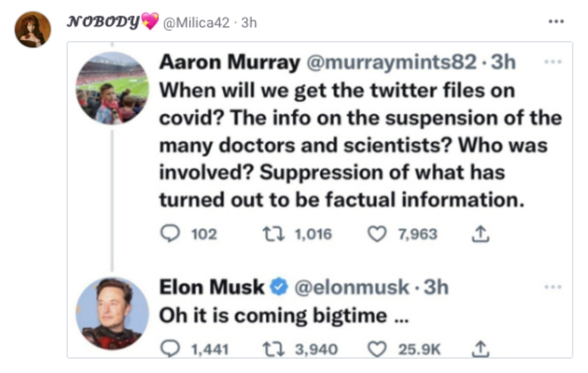588x373 pixels.
Task: Click Elon Musk's blue verified badge
Action: point(279,287)
